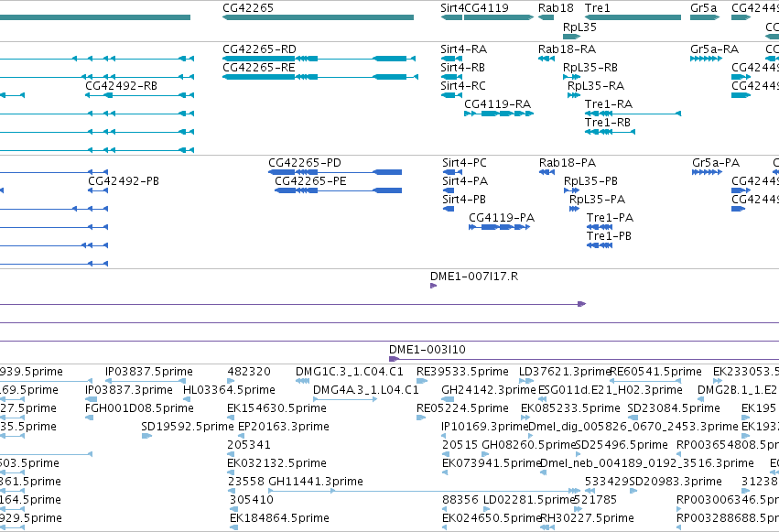Select the Gr5a-RA transcript
Image resolution: width=779 pixels, height=532 pixels.
(x=706, y=59)
